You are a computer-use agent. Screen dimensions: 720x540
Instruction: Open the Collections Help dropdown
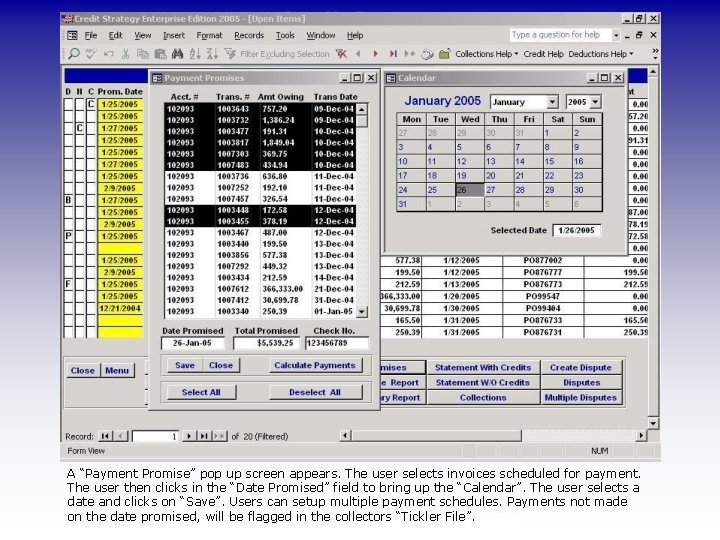click(x=487, y=54)
